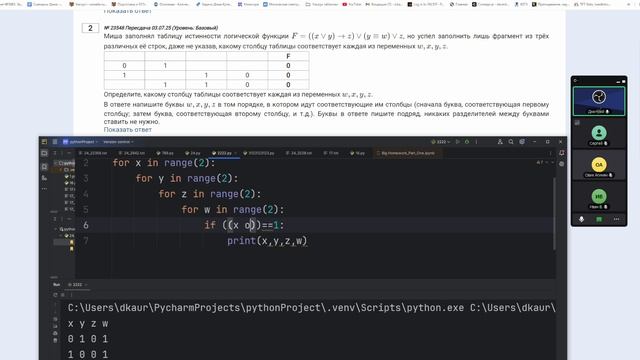Screen dimensions: 640x360
Task: Click the task number 2 box
Action: [x=90, y=28]
